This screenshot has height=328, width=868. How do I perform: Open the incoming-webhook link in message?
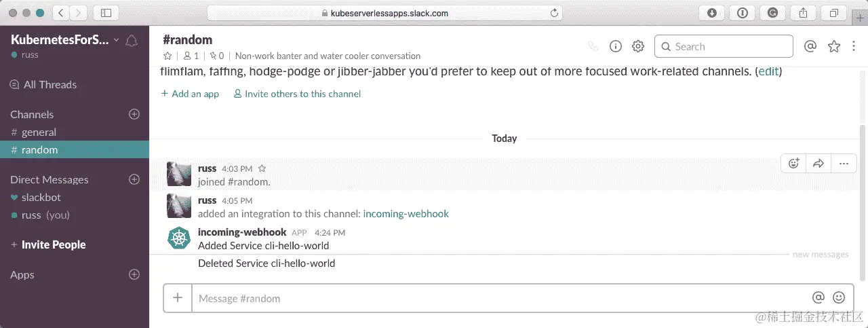click(x=406, y=213)
